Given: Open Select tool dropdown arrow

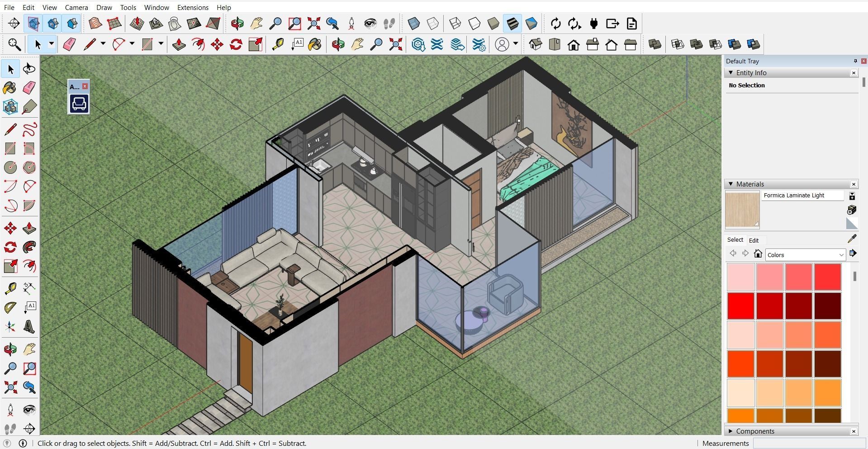Looking at the screenshot, I should (x=52, y=44).
